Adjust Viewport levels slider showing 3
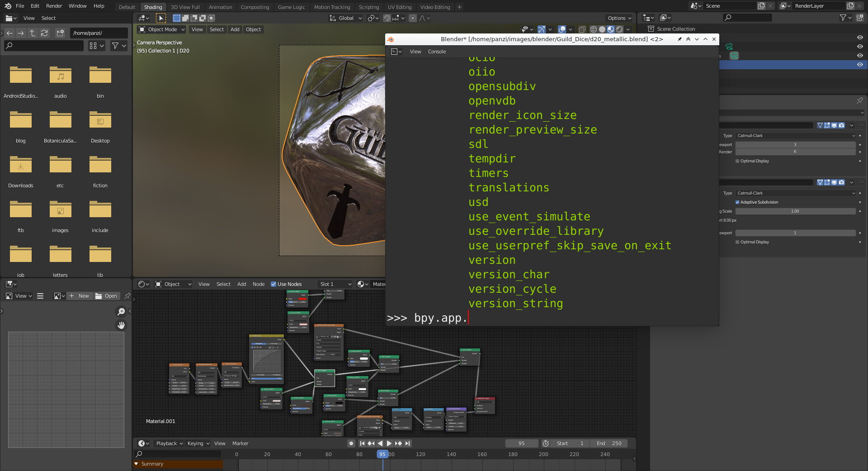This screenshot has height=471, width=868. pos(795,145)
